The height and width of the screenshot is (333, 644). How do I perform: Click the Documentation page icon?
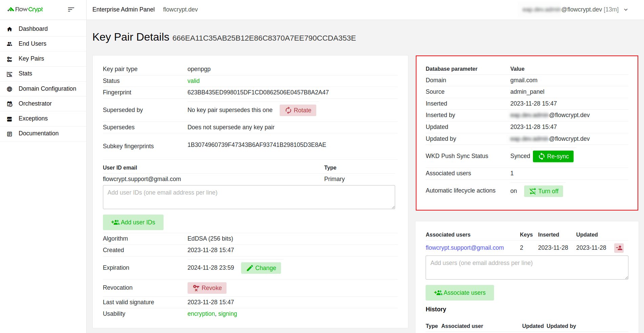[9, 134]
